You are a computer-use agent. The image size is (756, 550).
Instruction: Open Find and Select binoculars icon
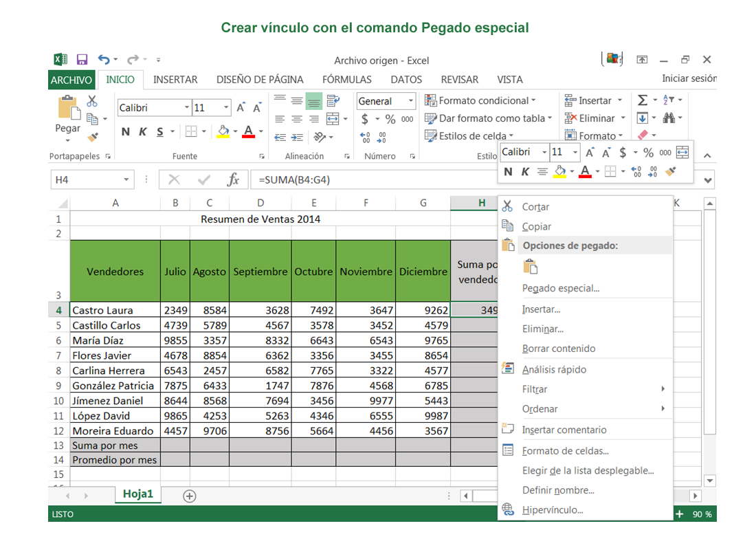669,118
